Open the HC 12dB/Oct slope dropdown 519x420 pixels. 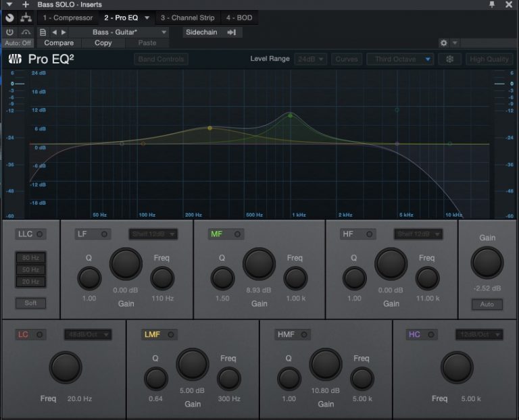click(479, 334)
